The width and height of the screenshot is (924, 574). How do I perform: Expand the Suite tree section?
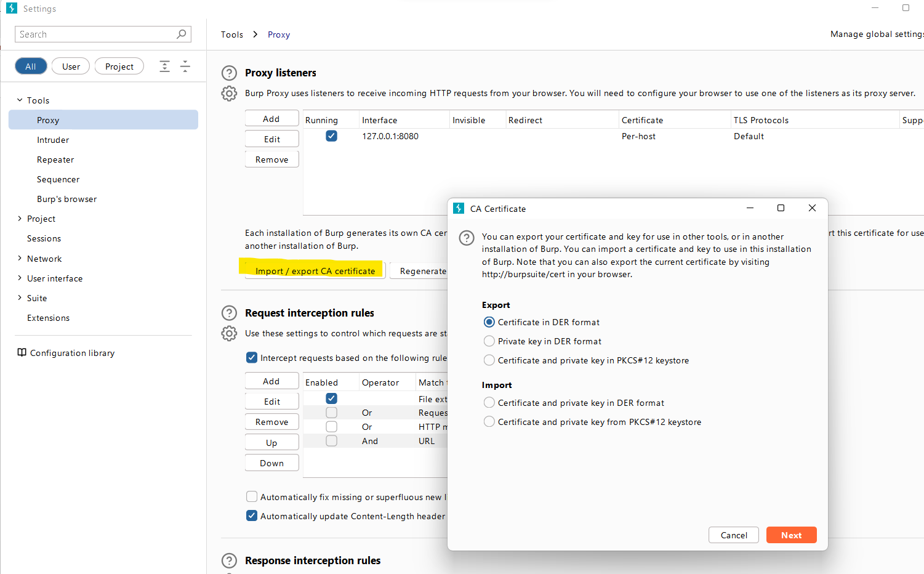coord(20,297)
